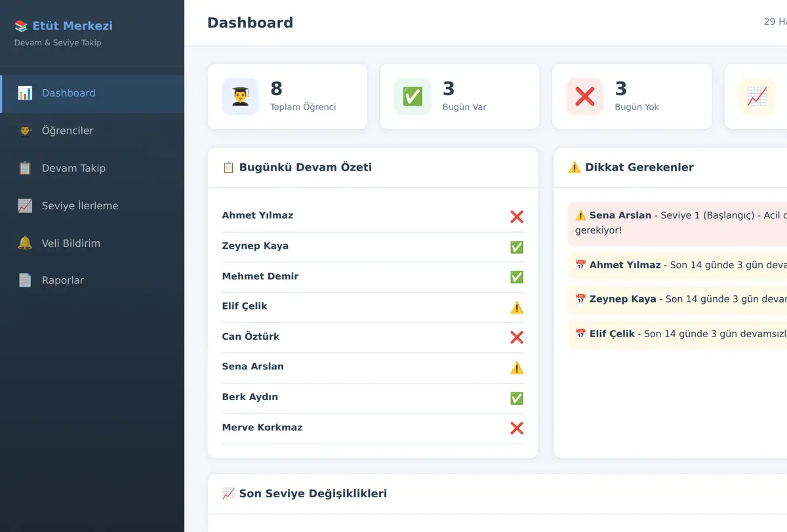Click the warning icon for Elif Çelik

[517, 307]
